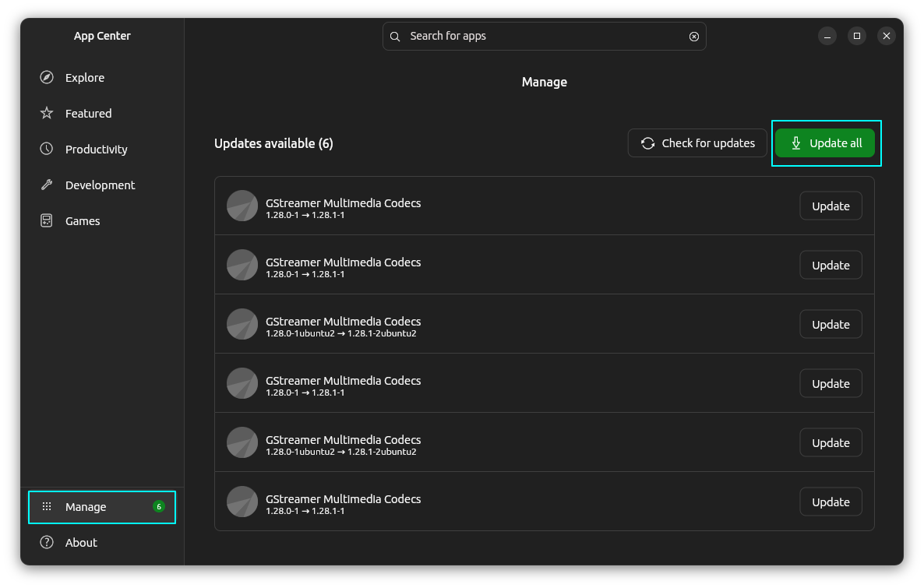
Task: Click the Featured star icon
Action: (47, 113)
